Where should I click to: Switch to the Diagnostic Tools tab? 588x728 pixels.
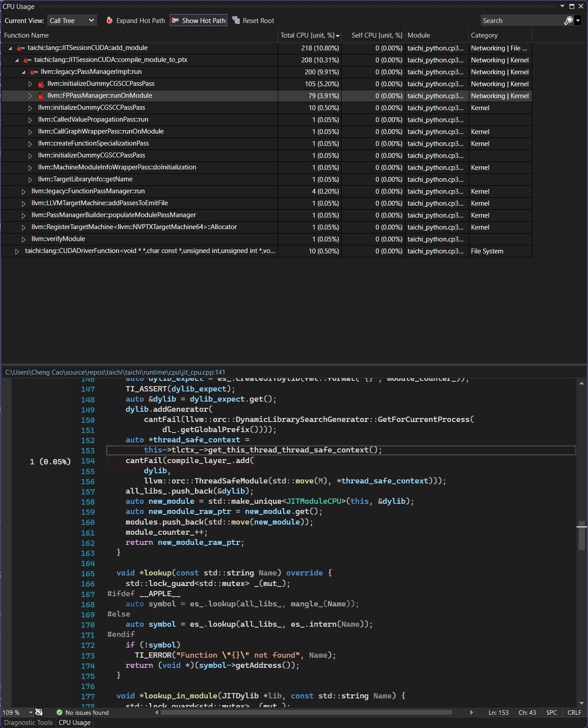28,722
